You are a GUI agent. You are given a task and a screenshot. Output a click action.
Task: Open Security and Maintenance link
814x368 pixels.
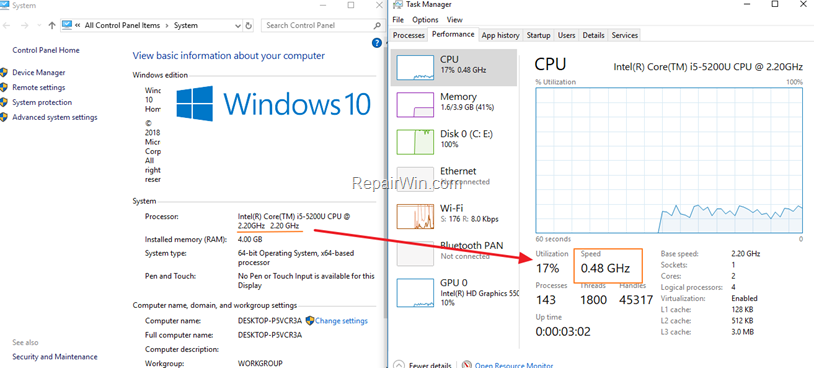55,357
